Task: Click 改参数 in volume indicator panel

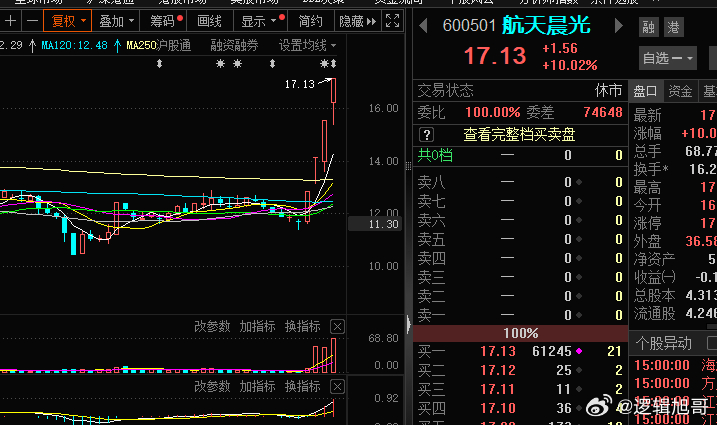Action: (212, 326)
